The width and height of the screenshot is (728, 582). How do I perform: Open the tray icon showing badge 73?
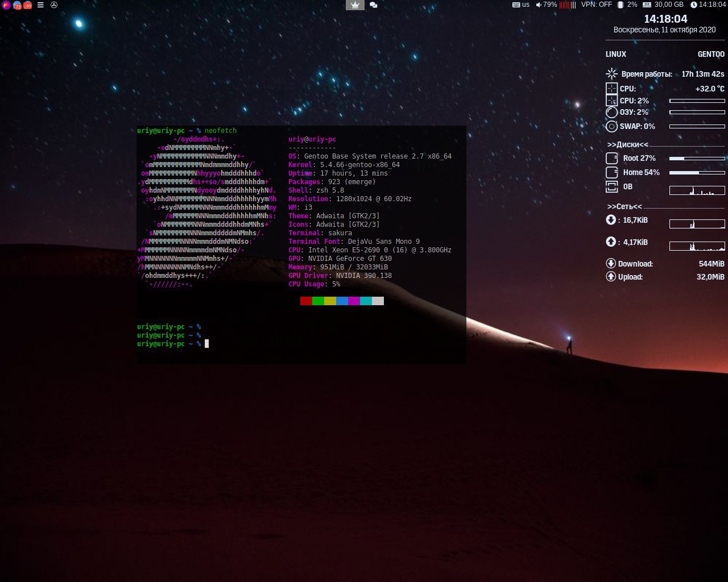(17, 5)
